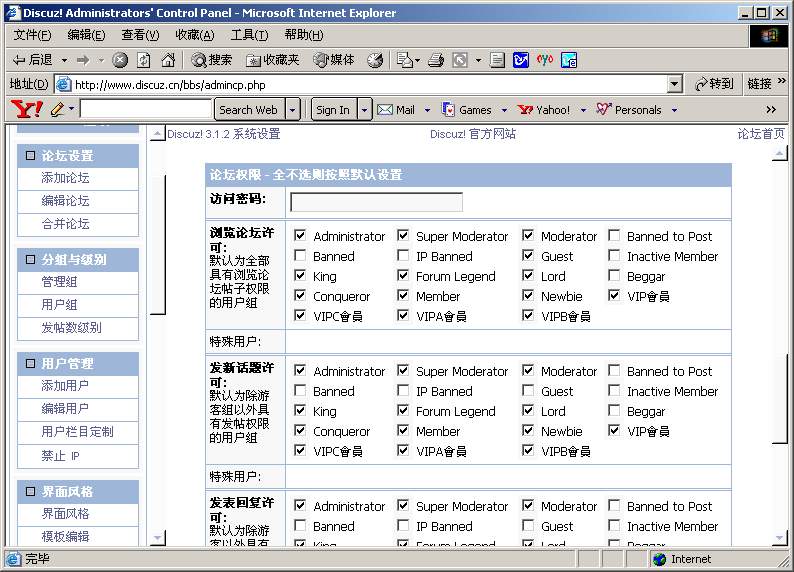Open the 收藏(A) menu
The image size is (794, 572).
[195, 35]
